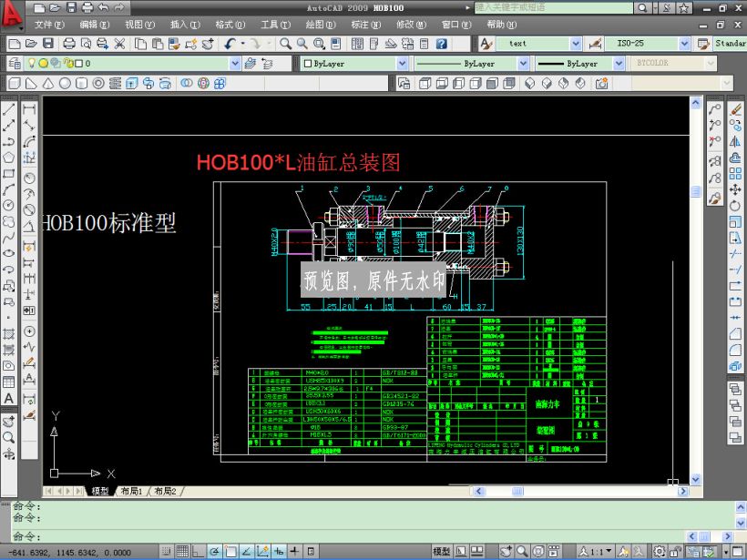Image resolution: width=747 pixels, height=560 pixels.
Task: Select the Hatch tool
Action: tap(9, 333)
